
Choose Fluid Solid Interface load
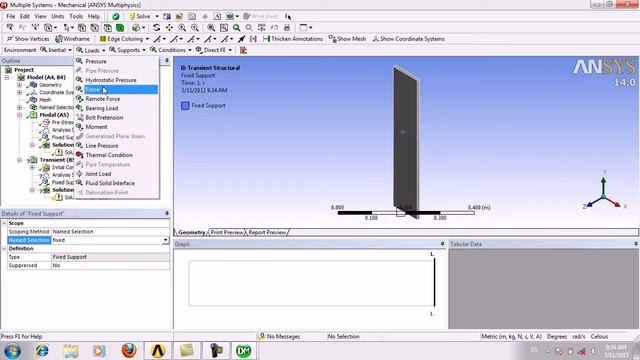coord(117,183)
